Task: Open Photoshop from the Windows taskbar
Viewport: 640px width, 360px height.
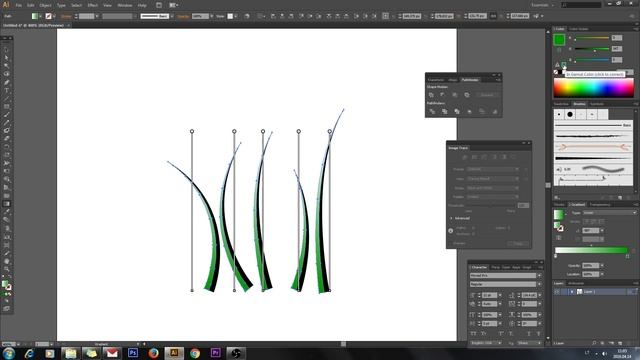Action: (x=133, y=353)
